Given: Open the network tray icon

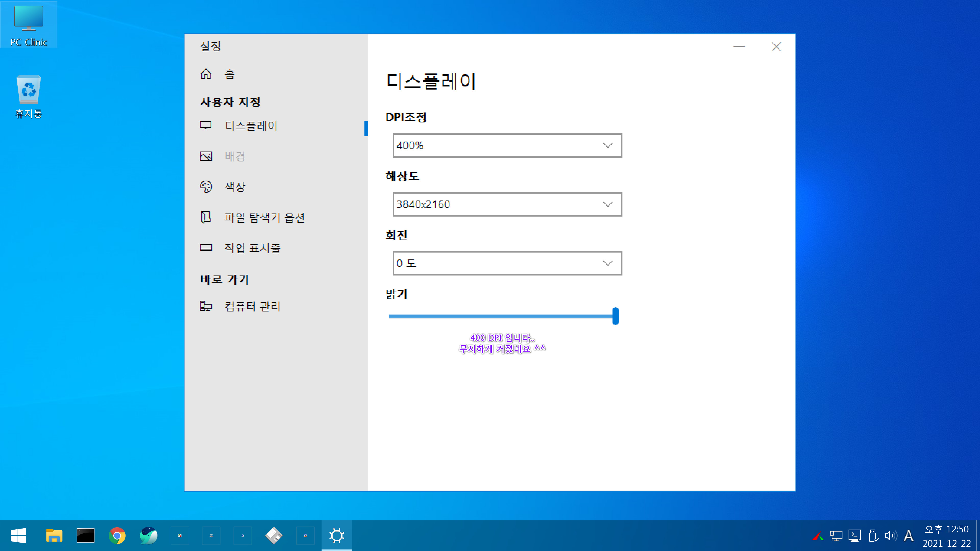Looking at the screenshot, I should click(836, 536).
